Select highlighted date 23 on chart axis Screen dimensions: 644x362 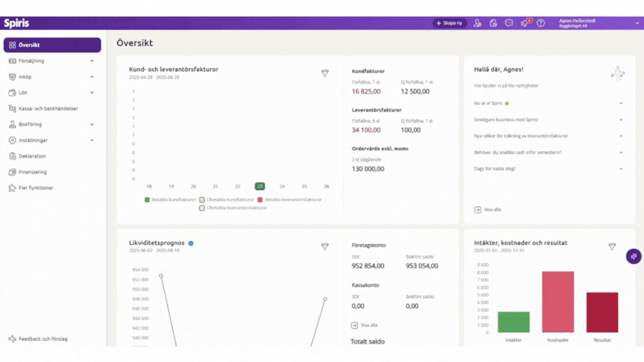tap(260, 186)
